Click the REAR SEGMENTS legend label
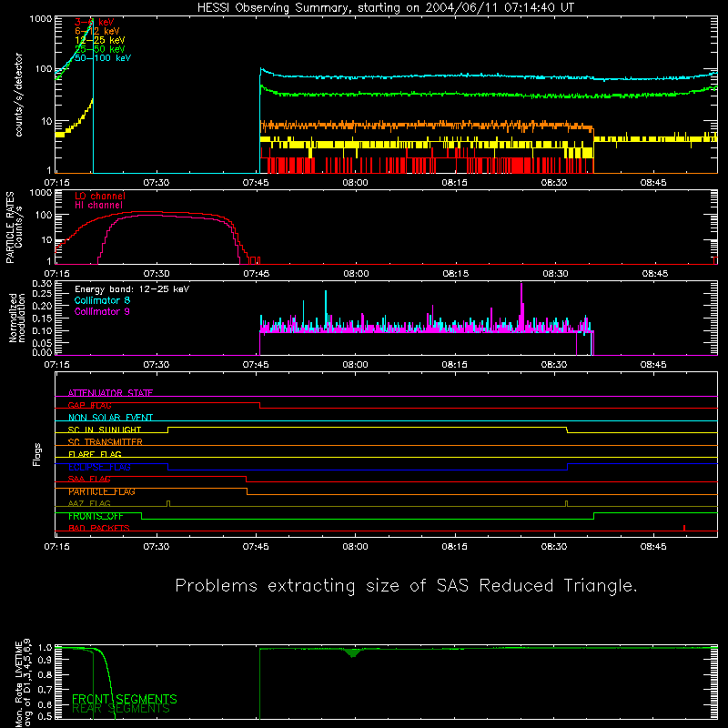Image resolution: width=728 pixels, height=728 pixels. (x=121, y=709)
